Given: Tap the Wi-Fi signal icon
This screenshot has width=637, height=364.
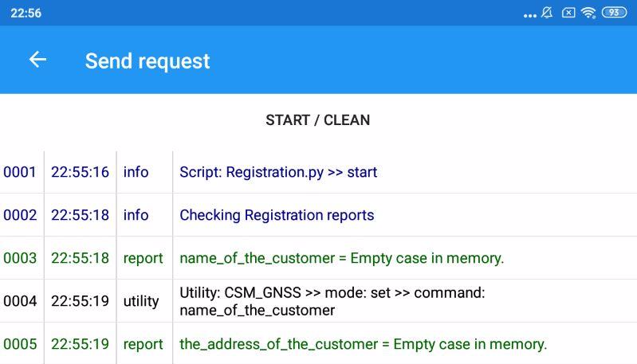Looking at the screenshot, I should (588, 13).
